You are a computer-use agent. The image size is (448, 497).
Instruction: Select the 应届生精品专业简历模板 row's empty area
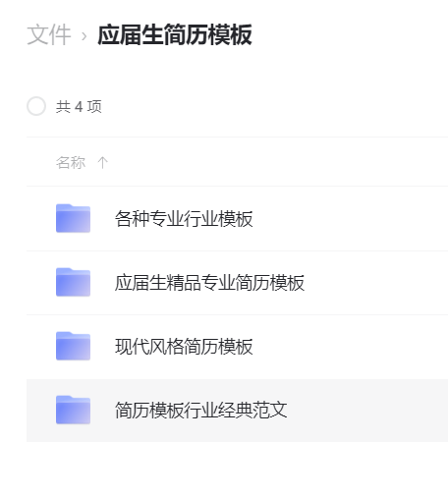coord(376,283)
